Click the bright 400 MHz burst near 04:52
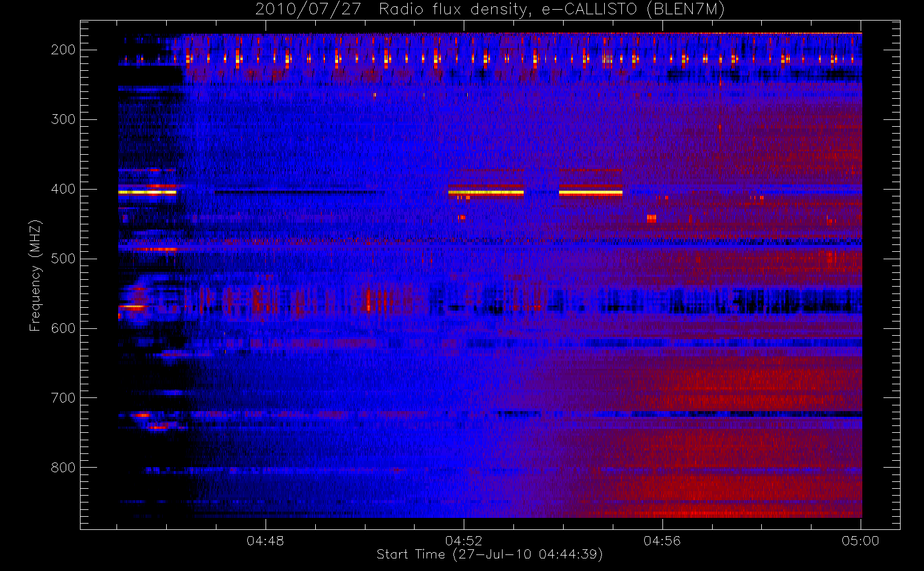 (486, 192)
